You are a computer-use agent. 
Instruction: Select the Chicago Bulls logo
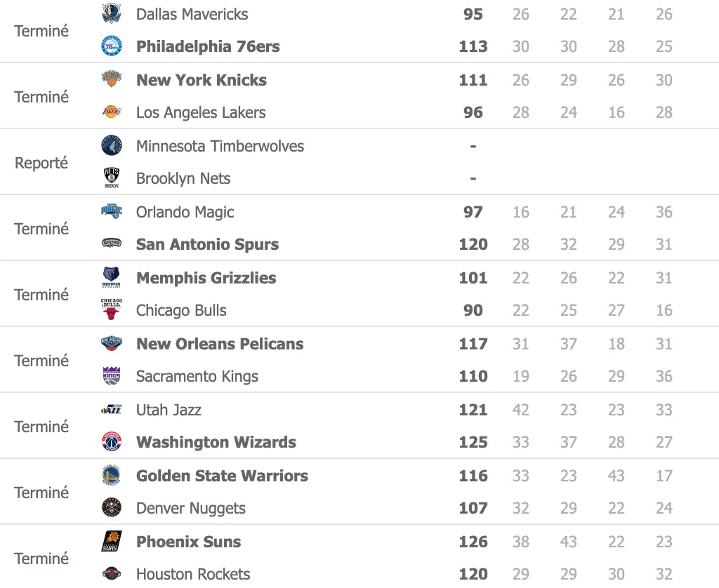click(x=112, y=310)
